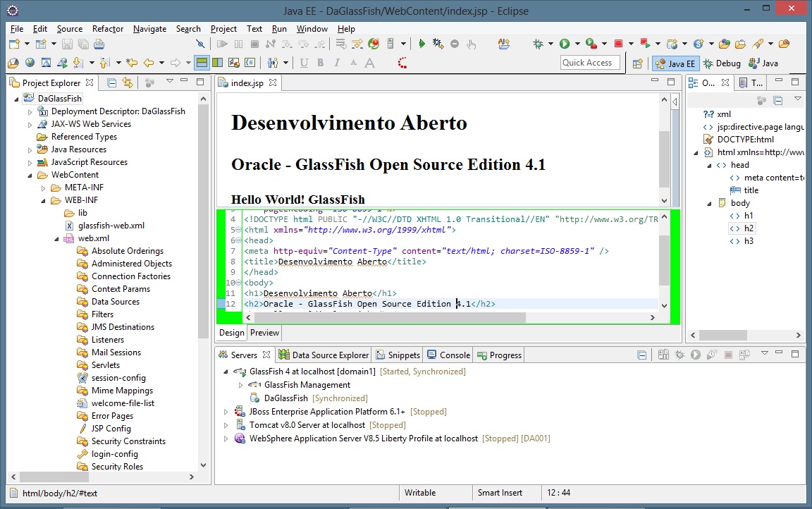Click Collapse All in Project Explorer
The height and width of the screenshot is (509, 812).
111,82
